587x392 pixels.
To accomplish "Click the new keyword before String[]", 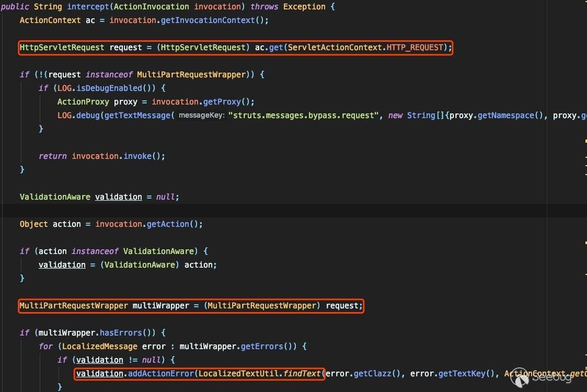I will [x=395, y=116].
